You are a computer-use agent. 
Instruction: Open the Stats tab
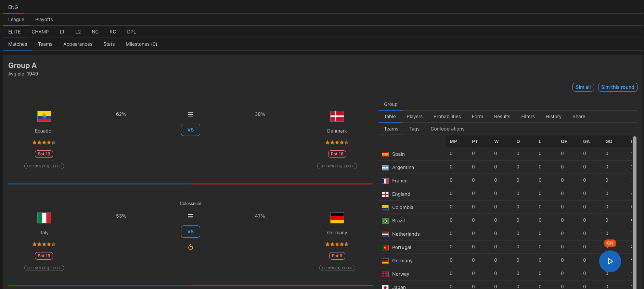pyautogui.click(x=109, y=44)
